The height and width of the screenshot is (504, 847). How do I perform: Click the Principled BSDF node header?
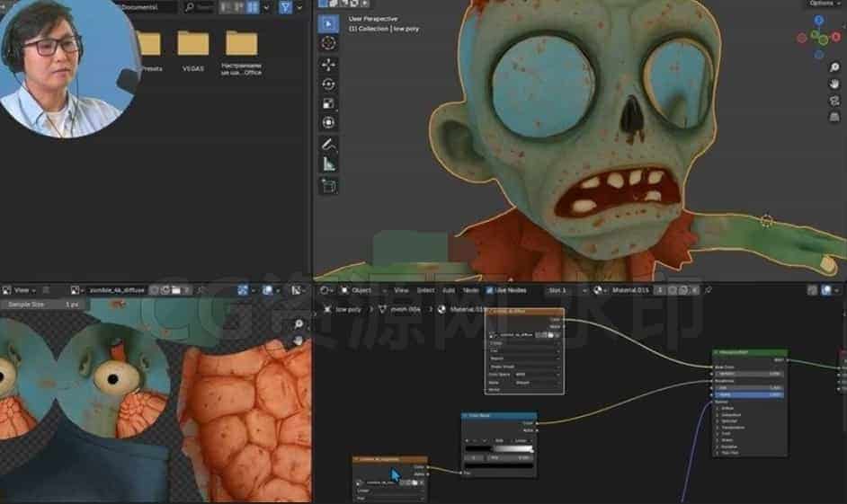[x=750, y=352]
